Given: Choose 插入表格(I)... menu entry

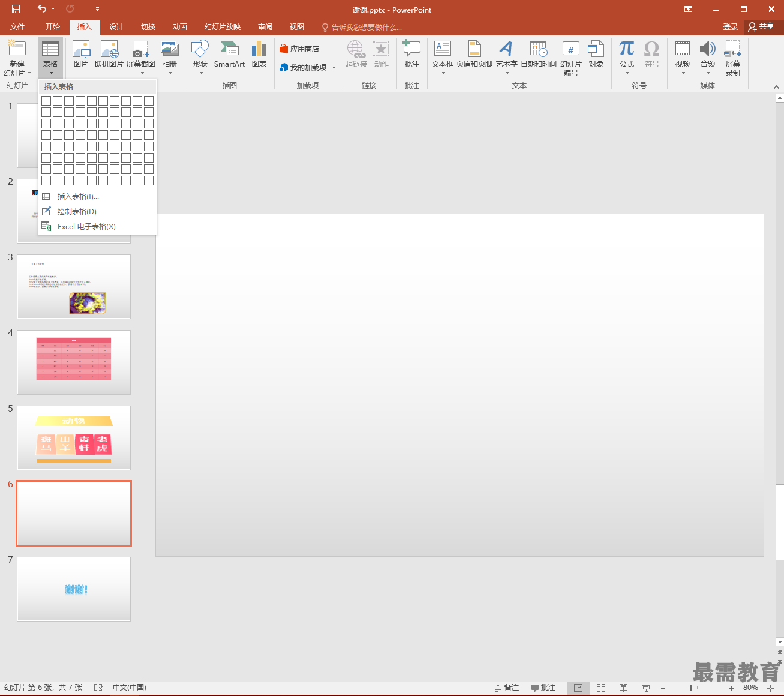Looking at the screenshot, I should coord(97,196).
